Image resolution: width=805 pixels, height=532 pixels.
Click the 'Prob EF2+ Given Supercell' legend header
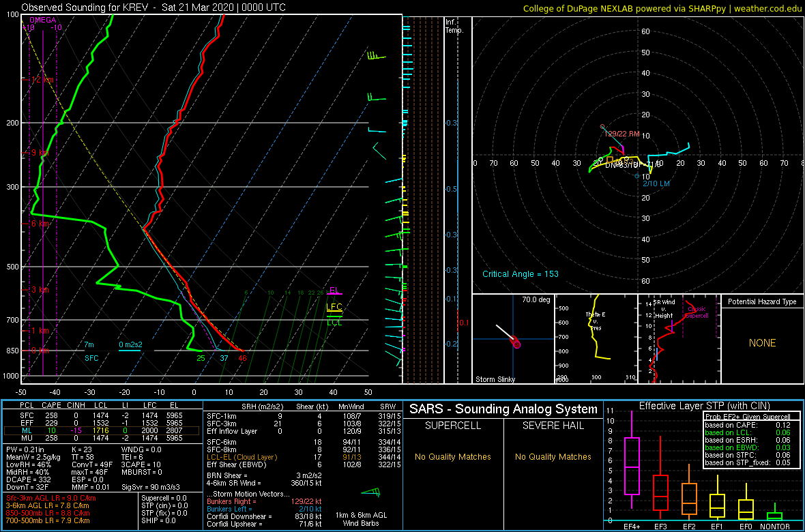748,417
